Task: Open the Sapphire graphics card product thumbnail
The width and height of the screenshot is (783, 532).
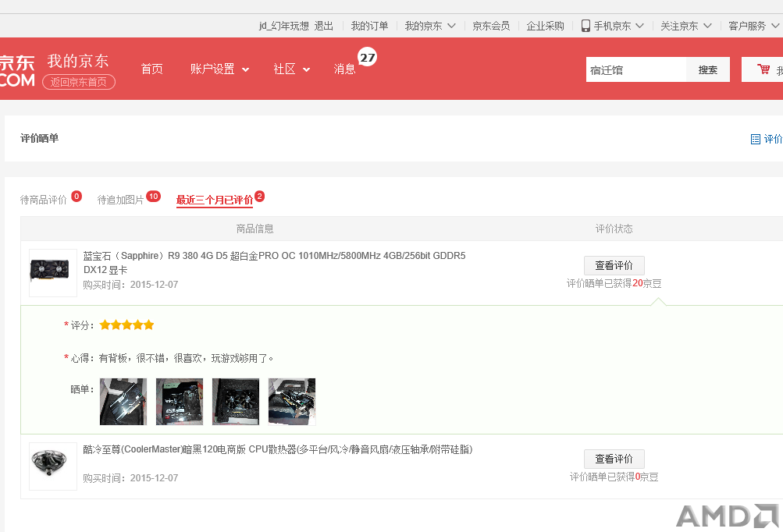Action: click(53, 273)
